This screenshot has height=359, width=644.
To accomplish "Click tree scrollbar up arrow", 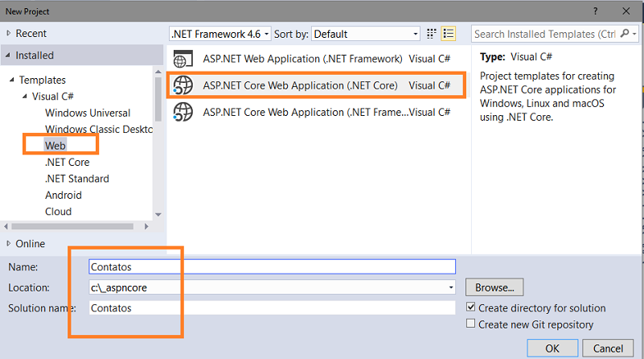I will click(158, 72).
